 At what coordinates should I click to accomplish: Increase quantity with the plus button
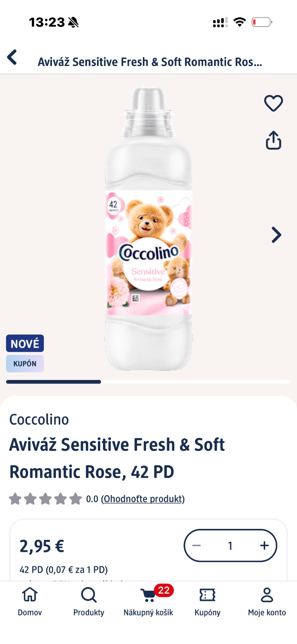(x=264, y=546)
